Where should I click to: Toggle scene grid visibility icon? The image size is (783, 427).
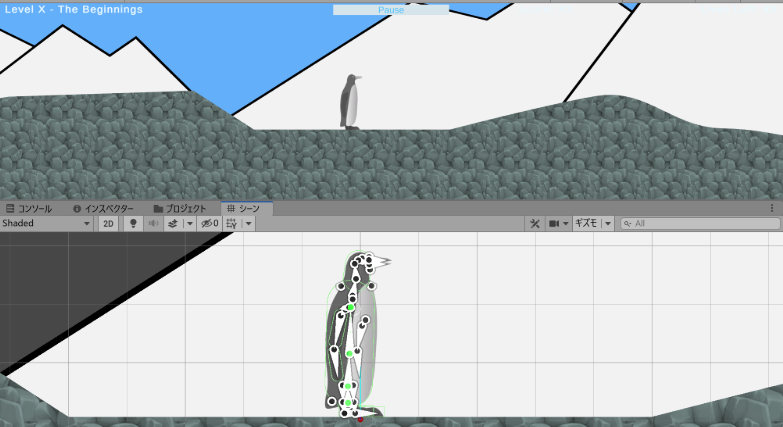pyautogui.click(x=231, y=223)
